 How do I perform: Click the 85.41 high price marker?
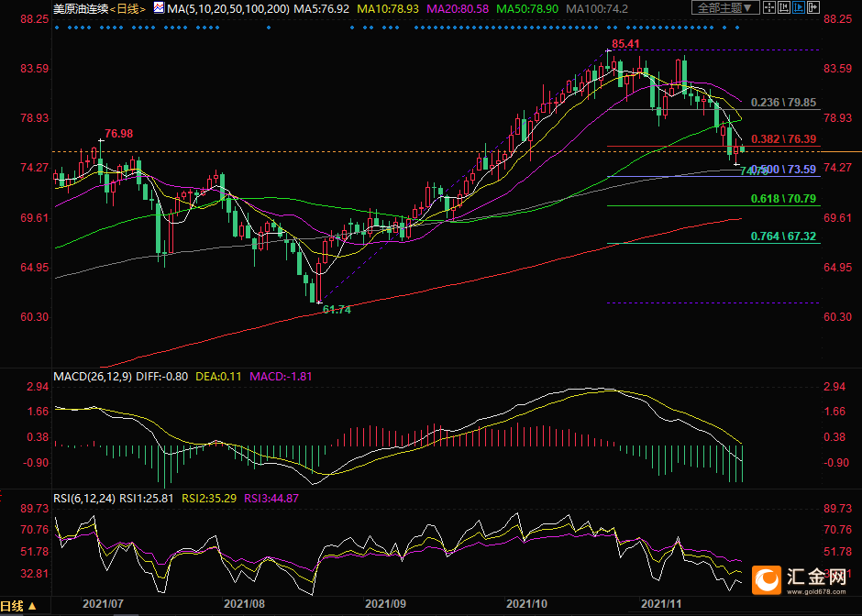[x=625, y=43]
